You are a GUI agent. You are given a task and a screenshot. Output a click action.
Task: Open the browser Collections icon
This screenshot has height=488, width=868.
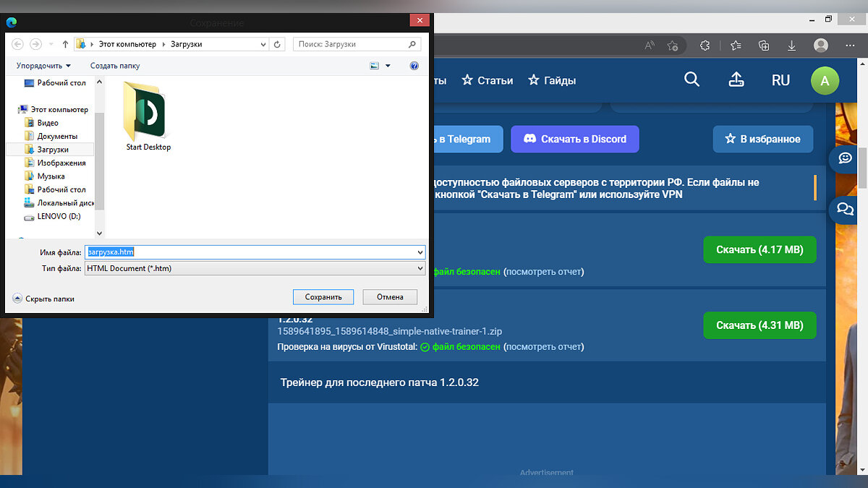764,46
